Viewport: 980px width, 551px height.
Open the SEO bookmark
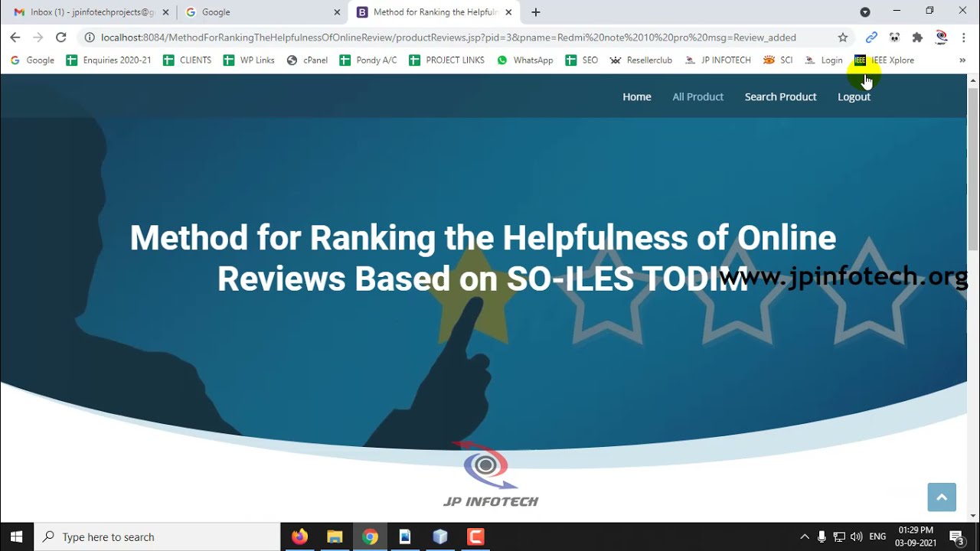[582, 60]
